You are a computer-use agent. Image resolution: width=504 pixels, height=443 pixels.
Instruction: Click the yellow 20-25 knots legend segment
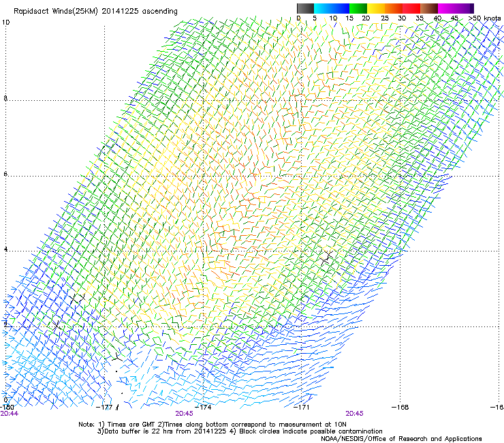pos(376,8)
